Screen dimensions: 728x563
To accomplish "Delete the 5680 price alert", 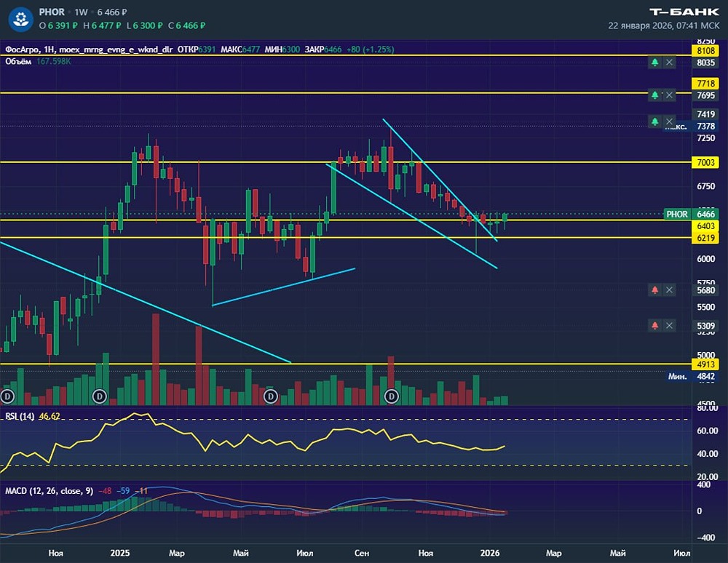I will coord(669,290).
